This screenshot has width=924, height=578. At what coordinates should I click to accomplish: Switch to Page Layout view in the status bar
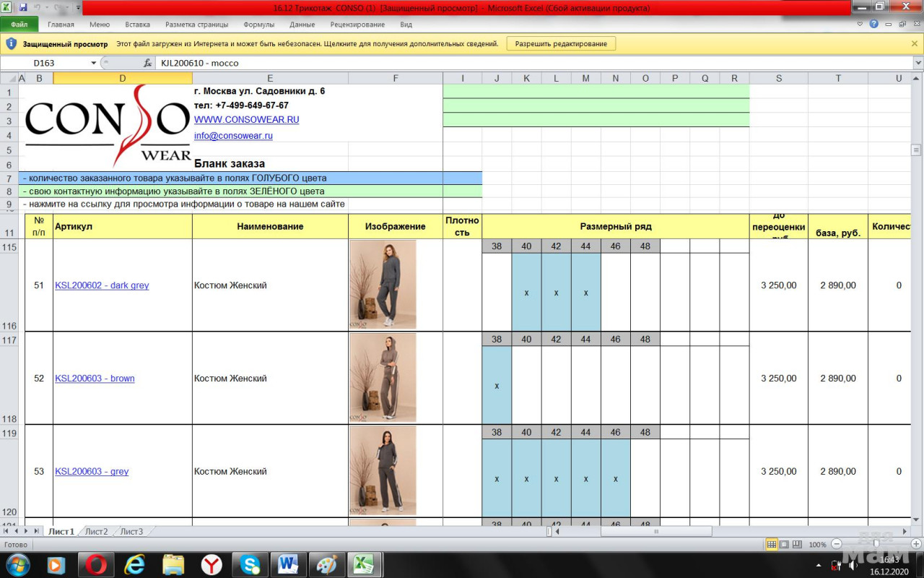(785, 544)
